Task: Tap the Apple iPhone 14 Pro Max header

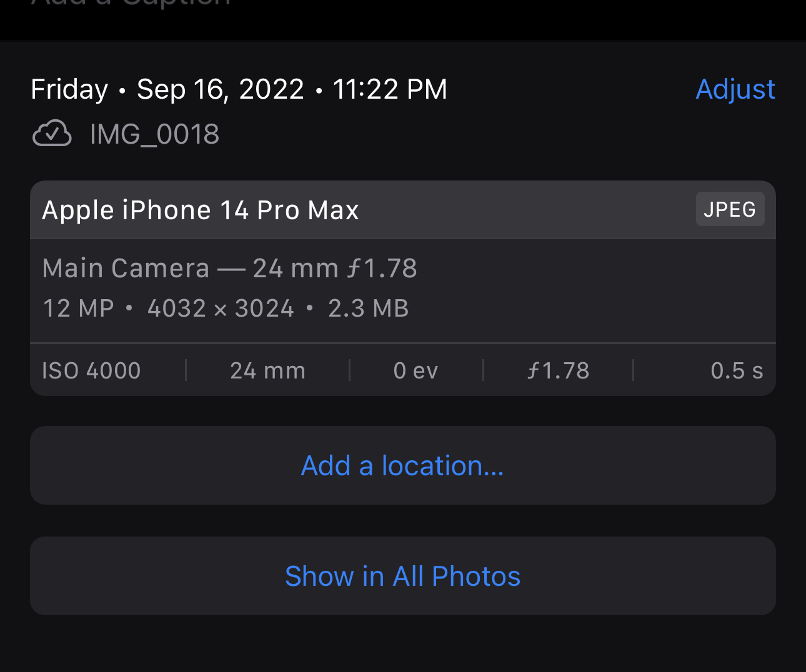Action: click(201, 210)
